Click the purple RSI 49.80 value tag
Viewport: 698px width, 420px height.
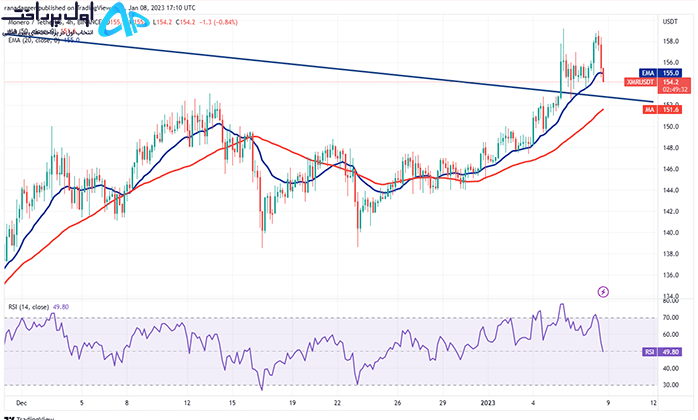[x=662, y=352]
